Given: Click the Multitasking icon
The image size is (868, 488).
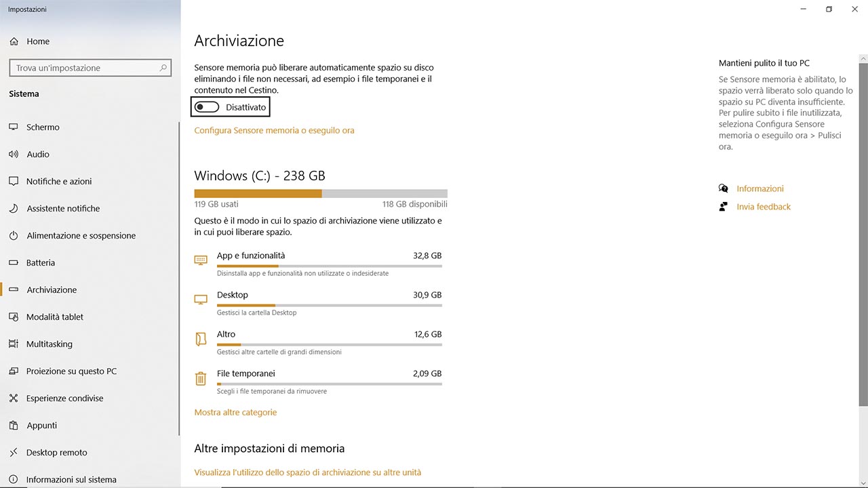Looking at the screenshot, I should tap(14, 344).
